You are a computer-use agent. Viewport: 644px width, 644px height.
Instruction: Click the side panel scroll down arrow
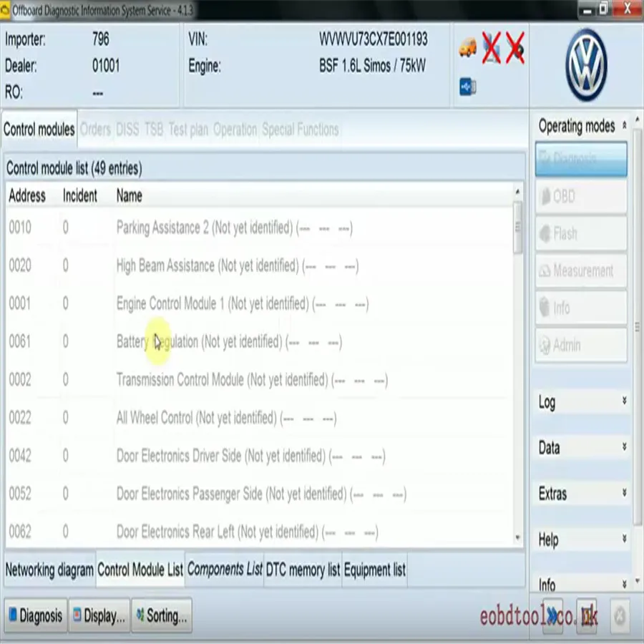637,581
